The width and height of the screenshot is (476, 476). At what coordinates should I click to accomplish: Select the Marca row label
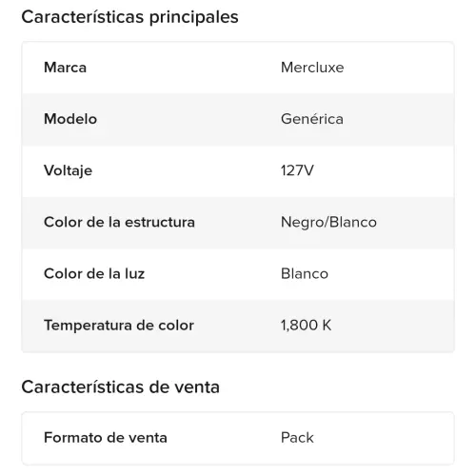(65, 68)
